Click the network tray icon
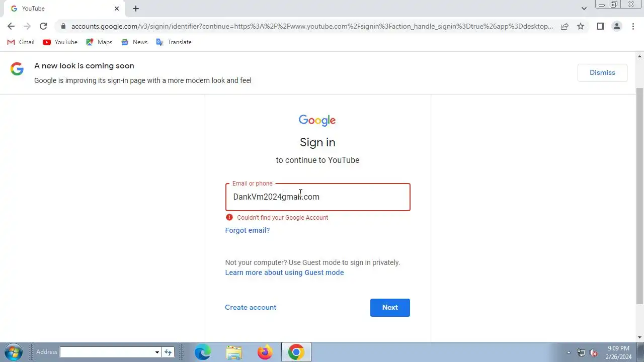This screenshot has height=362, width=644. point(581,352)
